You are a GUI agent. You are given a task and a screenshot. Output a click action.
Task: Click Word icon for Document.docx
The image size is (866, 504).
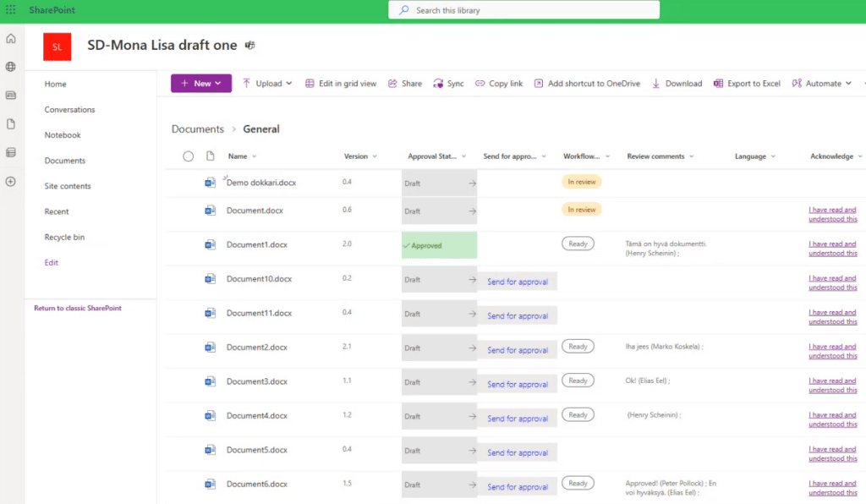[x=210, y=211]
